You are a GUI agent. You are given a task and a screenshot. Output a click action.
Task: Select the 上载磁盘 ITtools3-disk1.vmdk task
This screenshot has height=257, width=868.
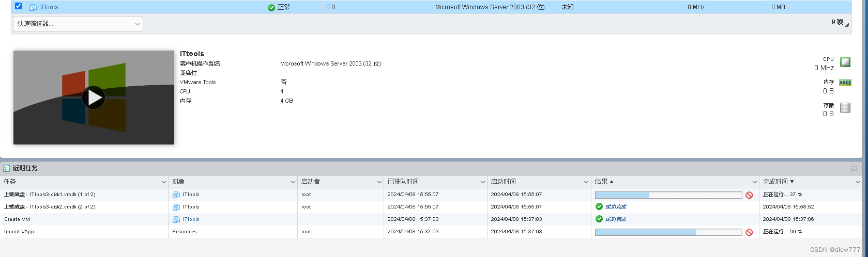[x=50, y=195]
